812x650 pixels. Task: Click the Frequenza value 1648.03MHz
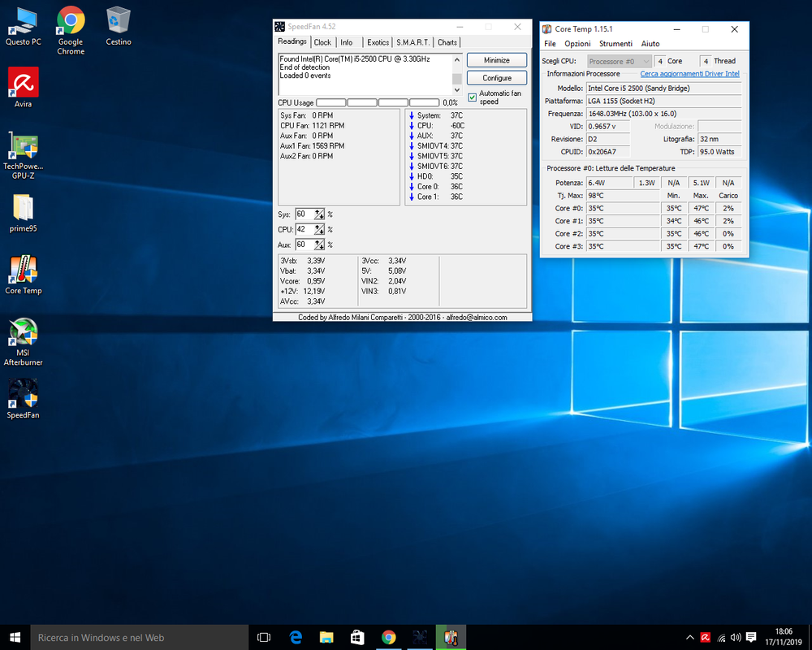(x=664, y=114)
